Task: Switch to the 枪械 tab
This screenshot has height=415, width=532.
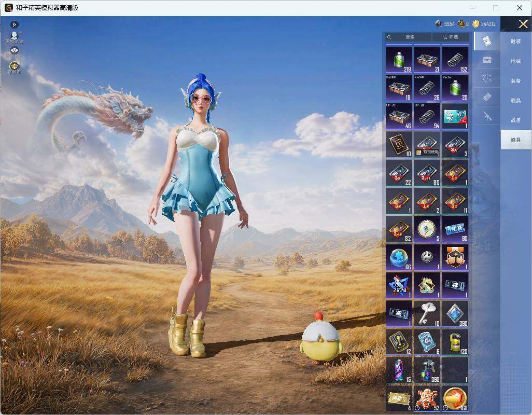Action: click(x=516, y=61)
